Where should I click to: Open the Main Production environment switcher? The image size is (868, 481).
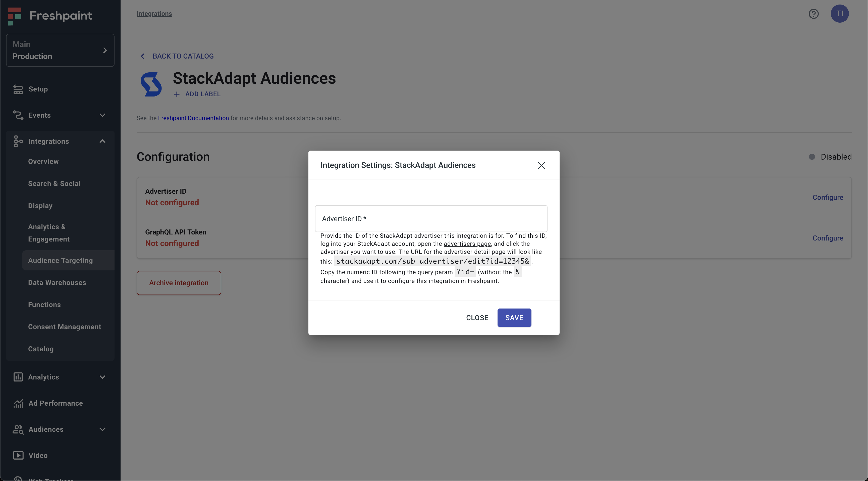point(60,50)
